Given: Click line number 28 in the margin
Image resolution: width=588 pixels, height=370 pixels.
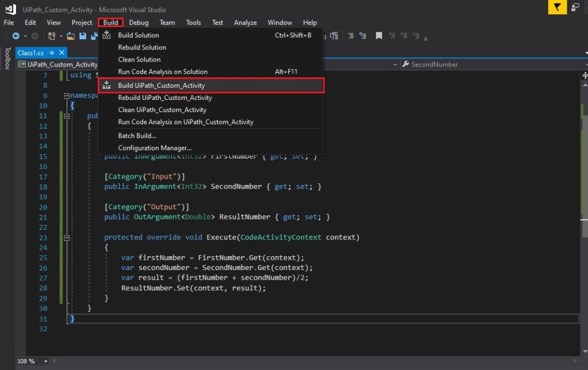Looking at the screenshot, I should 43,288.
